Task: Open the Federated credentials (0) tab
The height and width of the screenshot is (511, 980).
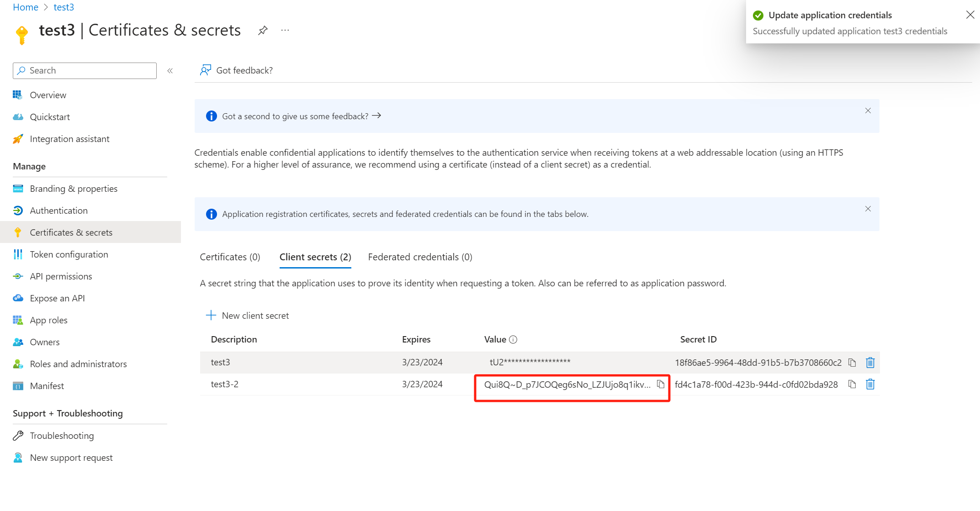Action: coord(420,257)
